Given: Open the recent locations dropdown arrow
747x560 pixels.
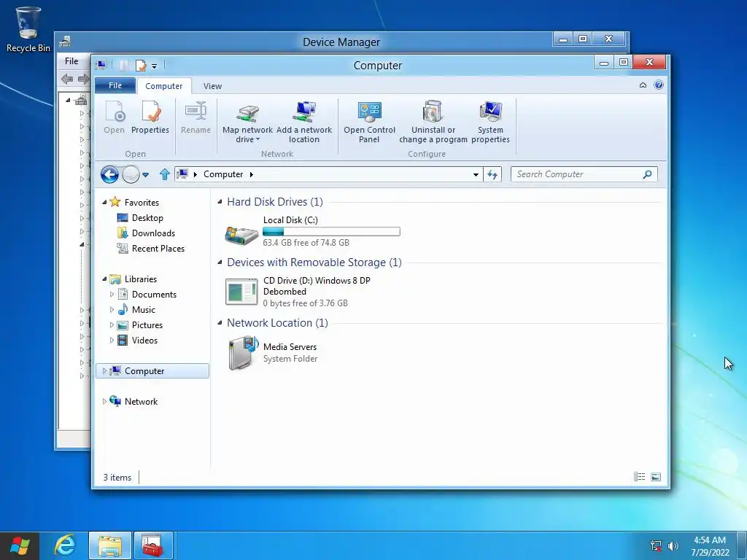Looking at the screenshot, I should [x=146, y=175].
